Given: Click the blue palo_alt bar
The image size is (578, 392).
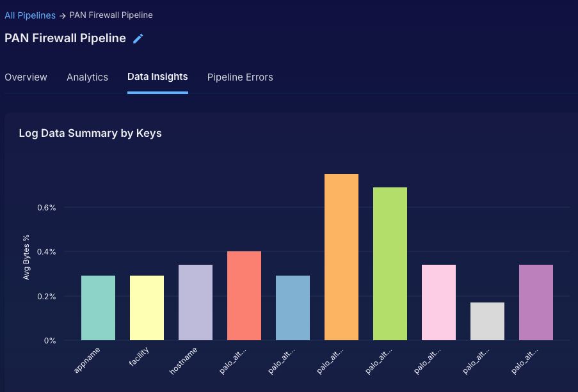Looking at the screenshot, I should pos(293,308).
